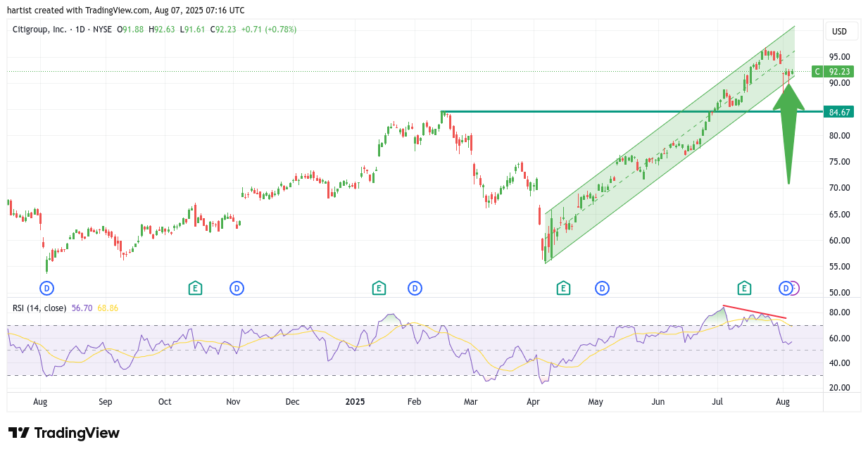Click the Aug label following Jul on time axis

click(783, 403)
